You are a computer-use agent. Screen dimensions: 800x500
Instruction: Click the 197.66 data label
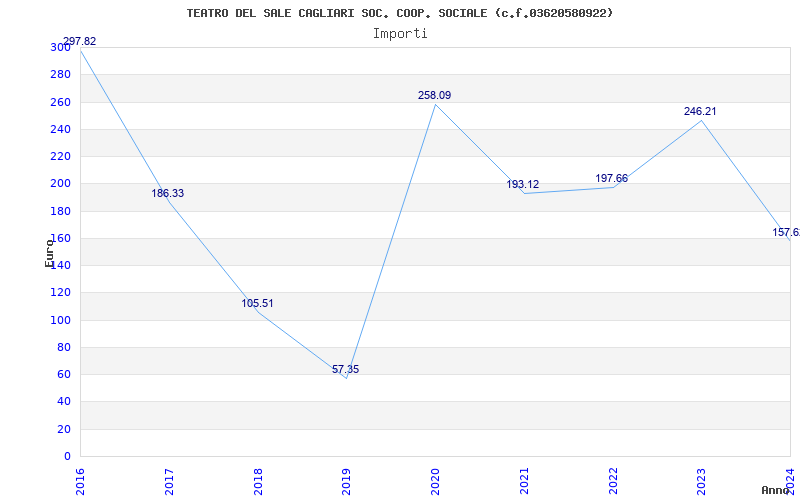click(611, 179)
